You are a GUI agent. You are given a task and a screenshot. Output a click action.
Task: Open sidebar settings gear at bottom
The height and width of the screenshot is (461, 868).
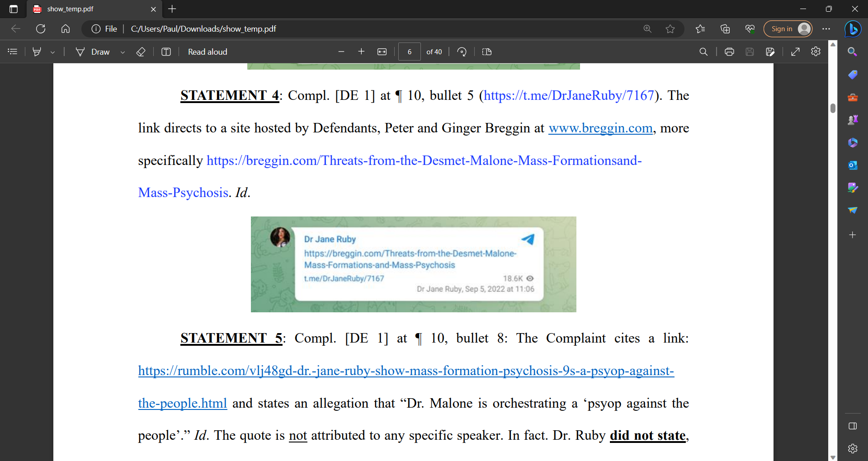853,448
